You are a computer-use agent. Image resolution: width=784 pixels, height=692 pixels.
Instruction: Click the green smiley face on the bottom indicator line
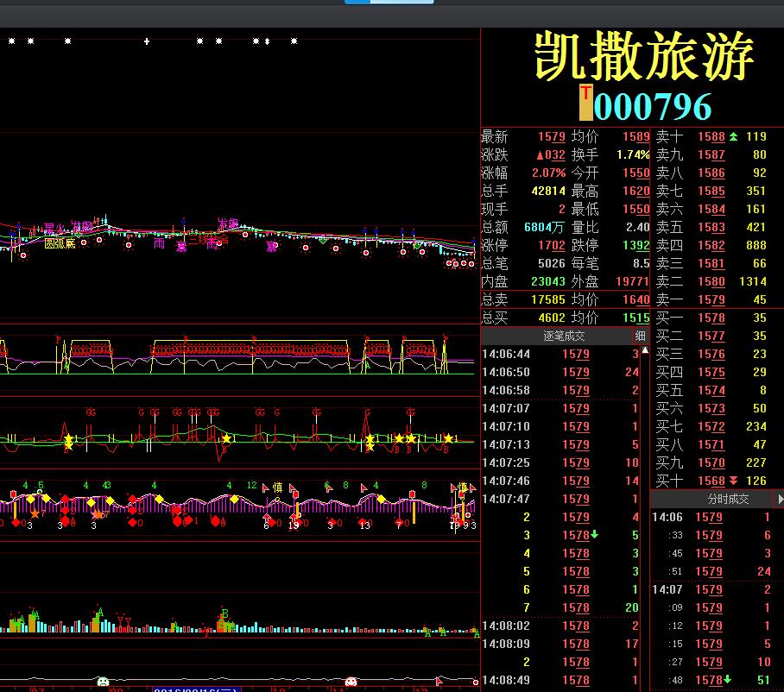(103, 682)
